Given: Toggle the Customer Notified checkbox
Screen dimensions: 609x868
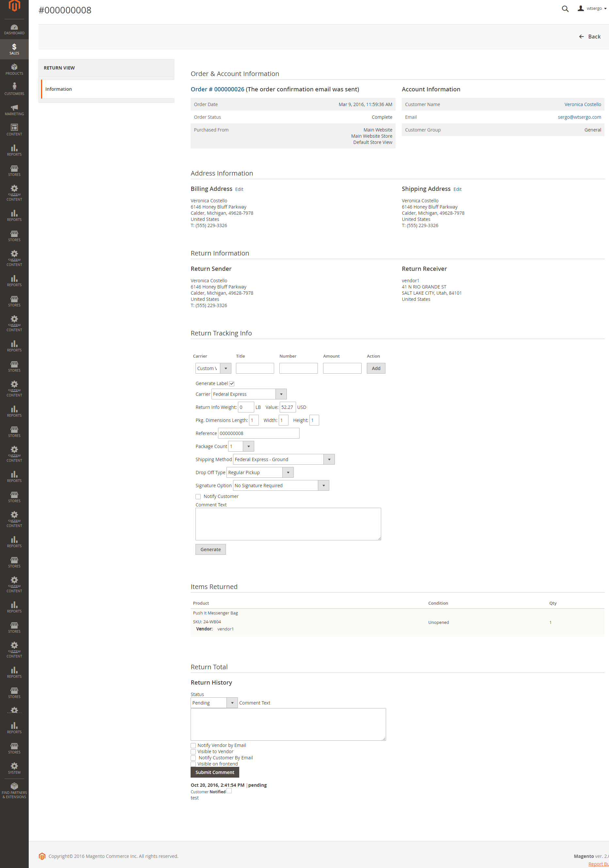Looking at the screenshot, I should pyautogui.click(x=229, y=791).
